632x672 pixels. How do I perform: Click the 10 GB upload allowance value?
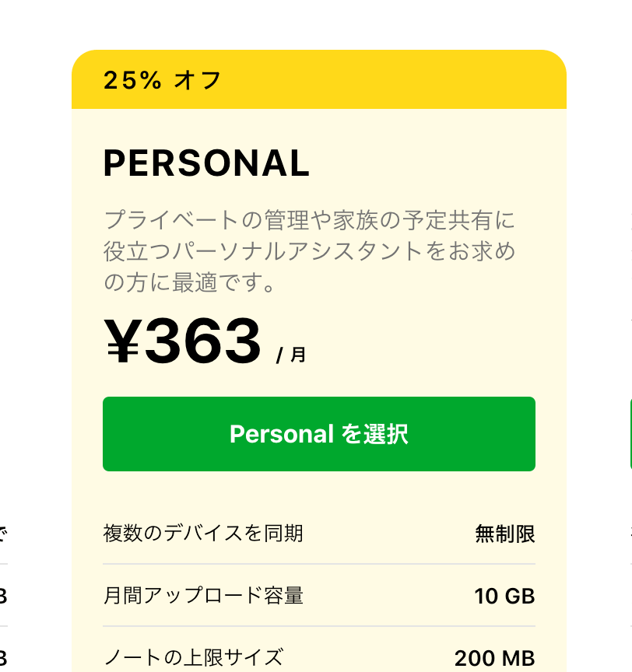[504, 597]
